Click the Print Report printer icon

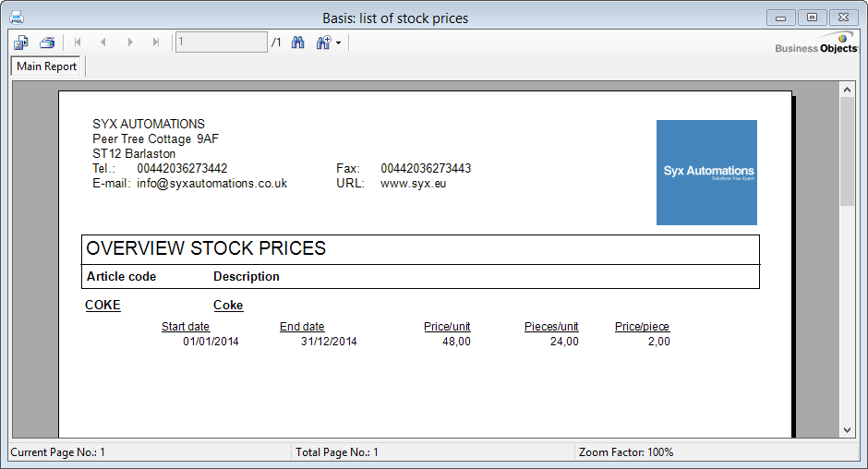[x=47, y=42]
